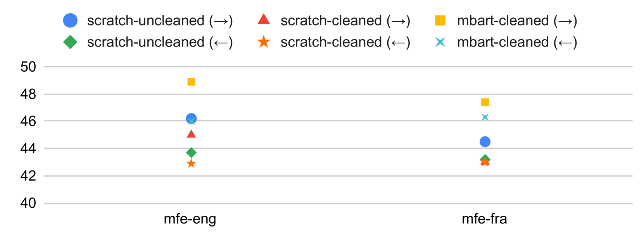
Task: Click the mfe-eng x-axis label
Action: [190, 219]
